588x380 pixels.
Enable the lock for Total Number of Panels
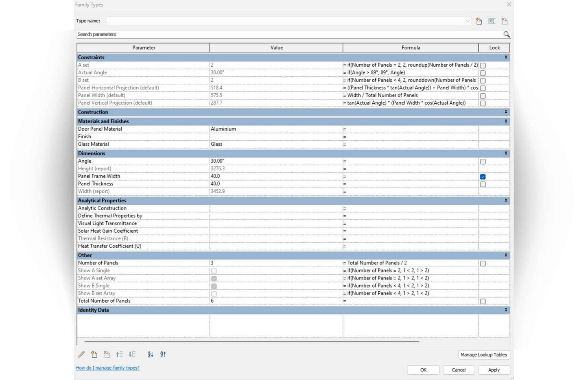pos(483,301)
